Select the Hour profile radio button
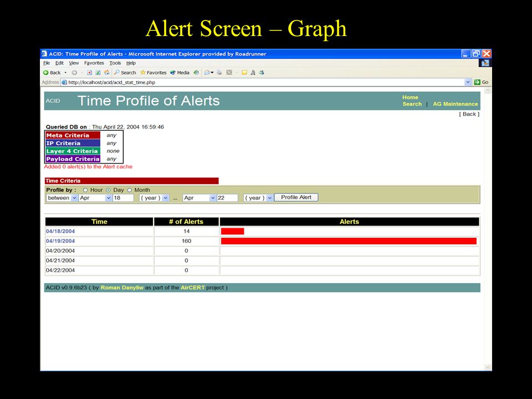This screenshot has width=532, height=399. [x=85, y=190]
